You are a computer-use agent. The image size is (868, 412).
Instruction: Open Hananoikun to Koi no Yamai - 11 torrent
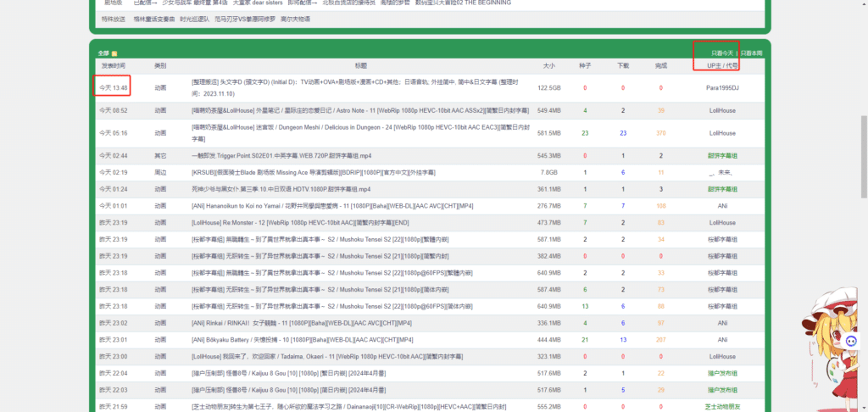click(x=332, y=206)
